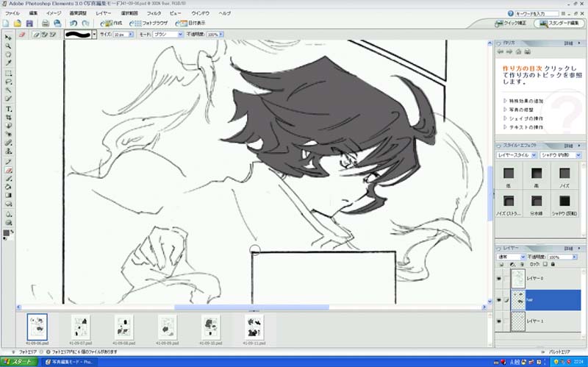Click the Undo arrow icon
This screenshot has width=588, height=367.
coord(73,24)
